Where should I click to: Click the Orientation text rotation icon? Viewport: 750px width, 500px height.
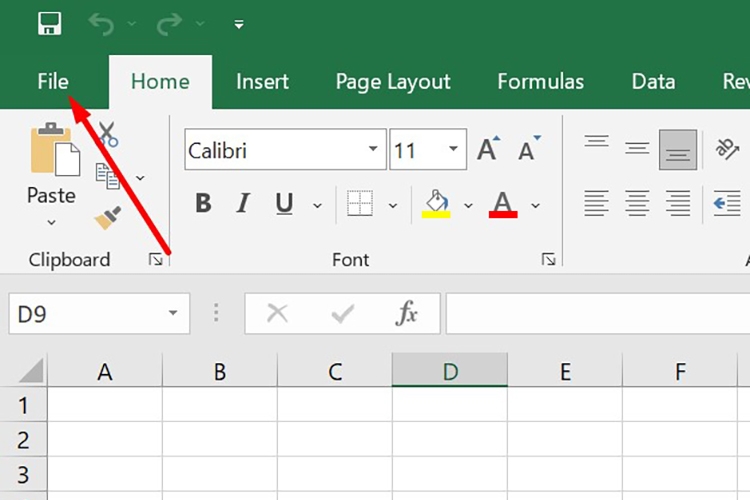(x=727, y=149)
